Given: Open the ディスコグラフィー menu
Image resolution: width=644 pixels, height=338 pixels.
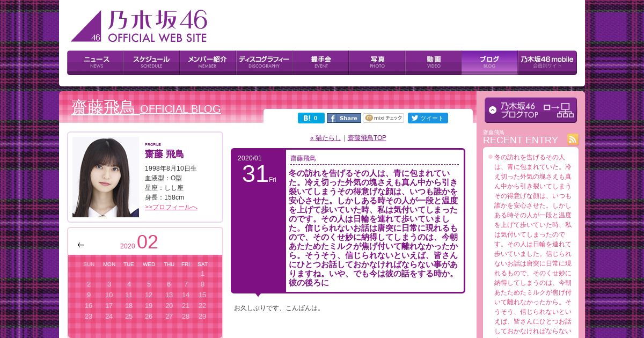Looking at the screenshot, I should tap(265, 62).
